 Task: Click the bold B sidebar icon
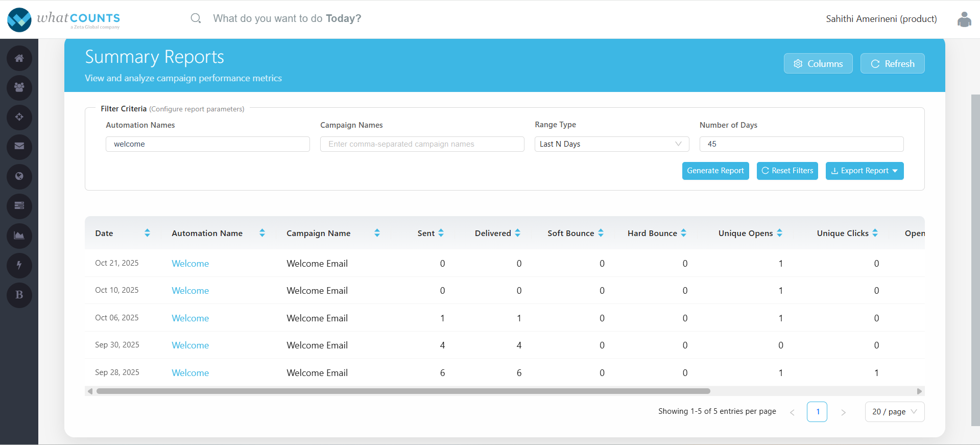19,295
